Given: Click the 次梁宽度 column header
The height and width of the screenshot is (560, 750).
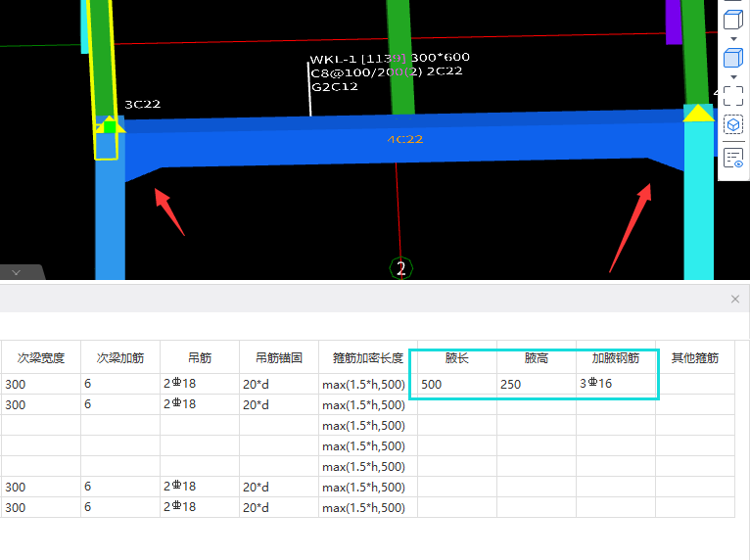Looking at the screenshot, I should (x=41, y=357).
